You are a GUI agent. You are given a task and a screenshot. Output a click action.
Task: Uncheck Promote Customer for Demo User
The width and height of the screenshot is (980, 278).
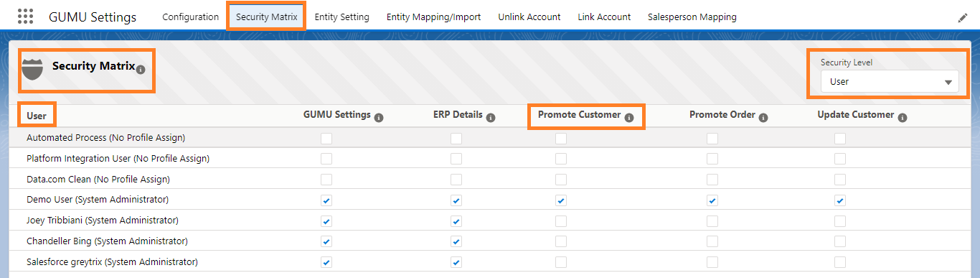[561, 200]
